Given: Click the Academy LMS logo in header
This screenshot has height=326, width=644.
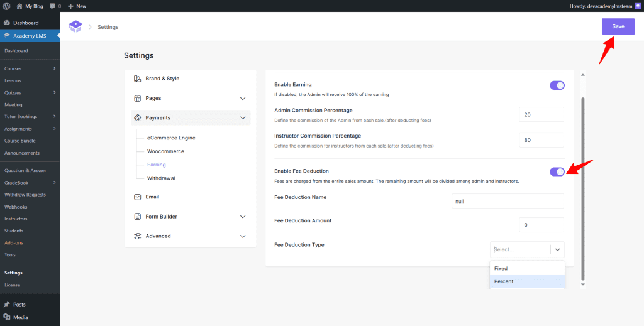Looking at the screenshot, I should [x=75, y=27].
